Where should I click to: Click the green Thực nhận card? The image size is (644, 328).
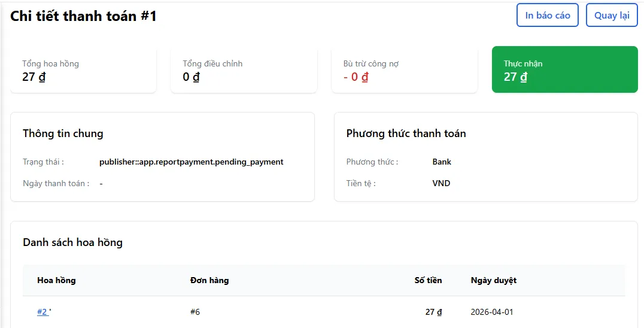point(565,70)
